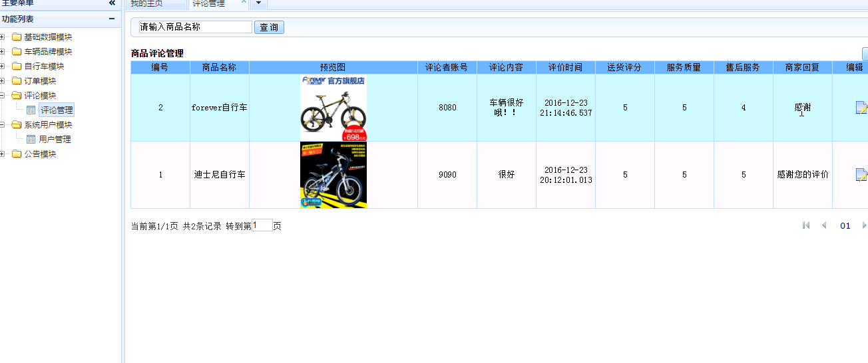Focus the product name search field

click(196, 27)
